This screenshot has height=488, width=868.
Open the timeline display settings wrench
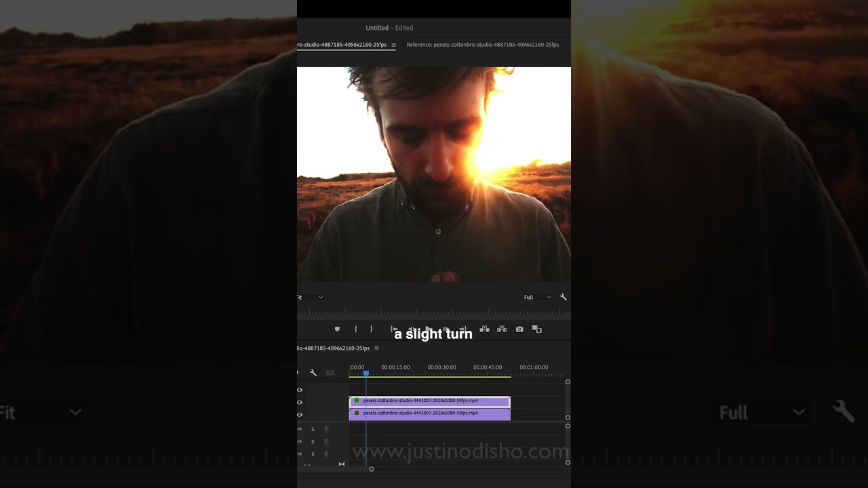(313, 373)
